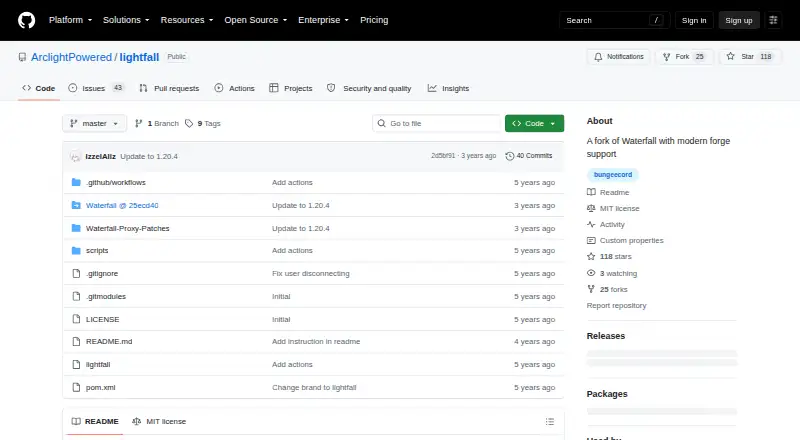
Task: Open the lightfall file
Action: point(98,364)
